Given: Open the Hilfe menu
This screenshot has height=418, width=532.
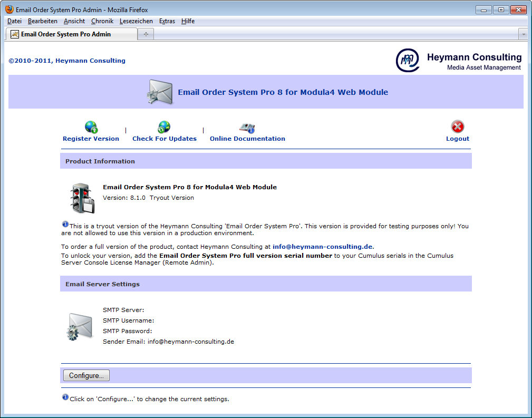Looking at the screenshot, I should pyautogui.click(x=188, y=21).
